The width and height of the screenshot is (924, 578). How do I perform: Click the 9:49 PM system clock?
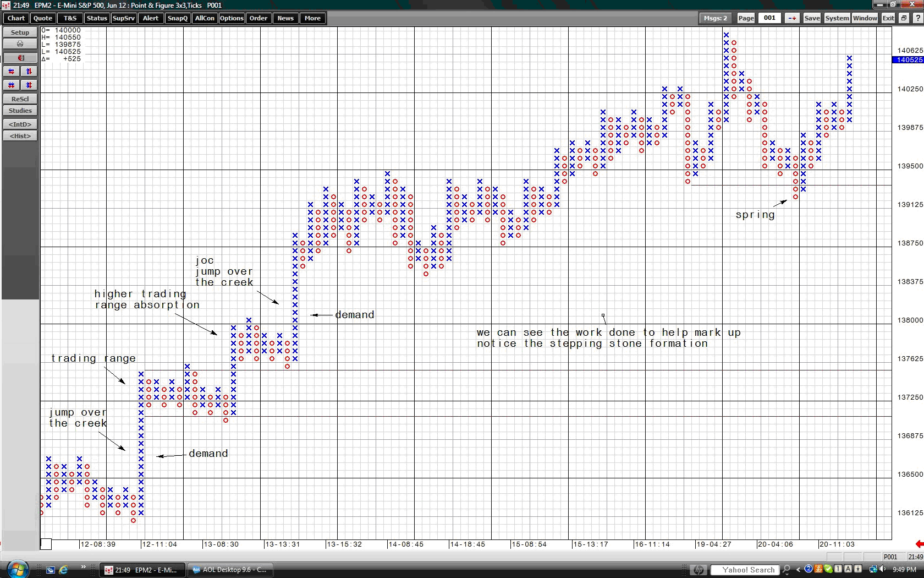904,570
